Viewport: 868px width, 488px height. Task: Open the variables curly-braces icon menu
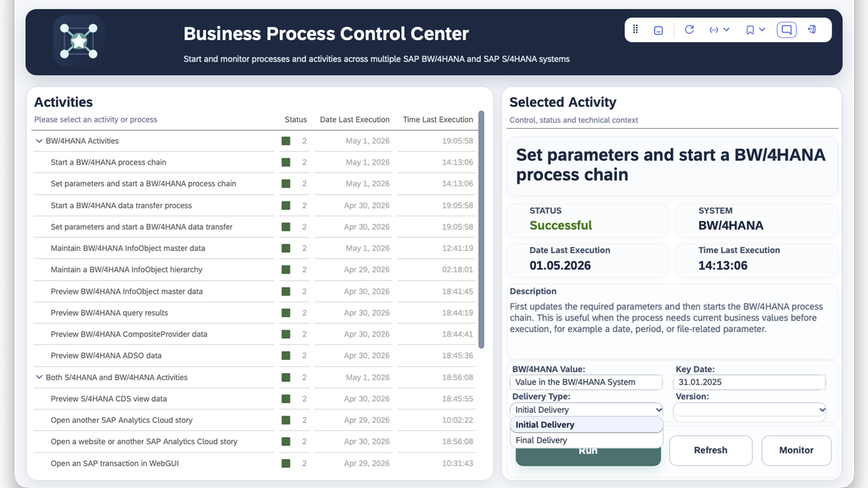coord(719,30)
